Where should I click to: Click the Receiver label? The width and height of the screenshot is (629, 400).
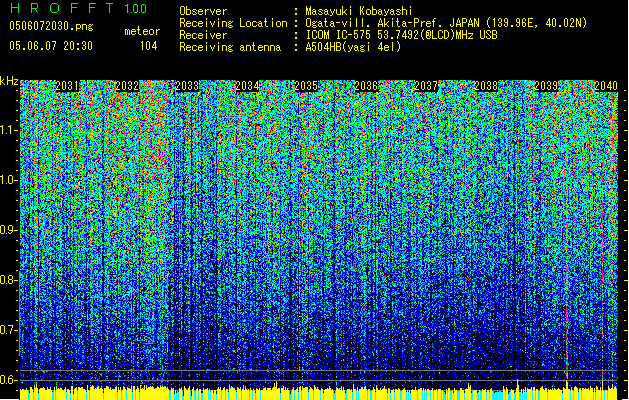(203, 35)
